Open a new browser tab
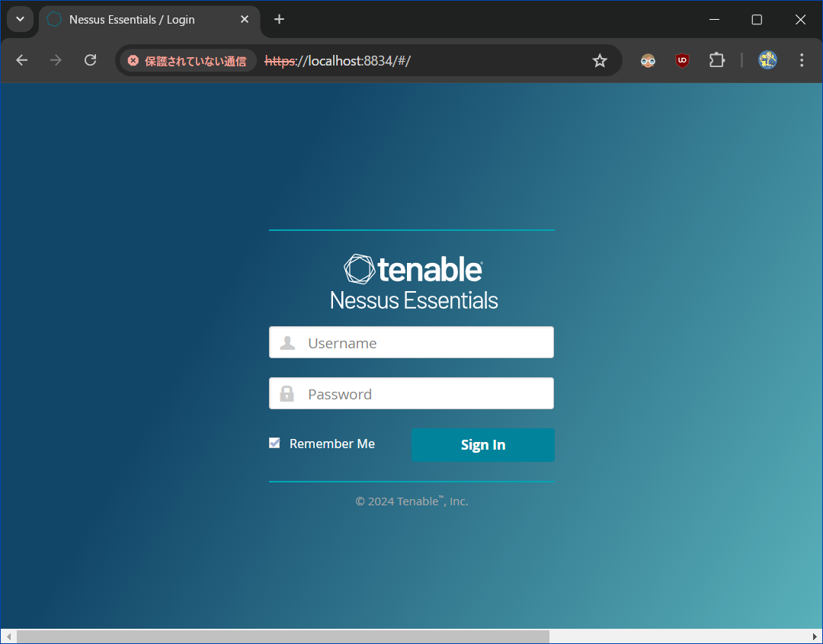This screenshot has height=644, width=823. tap(279, 19)
